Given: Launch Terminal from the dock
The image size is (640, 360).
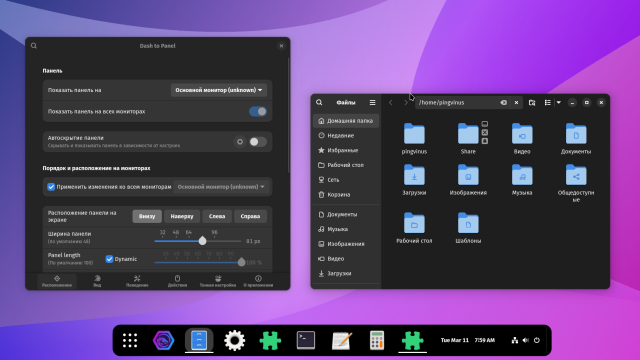Looking at the screenshot, I should [x=306, y=340].
